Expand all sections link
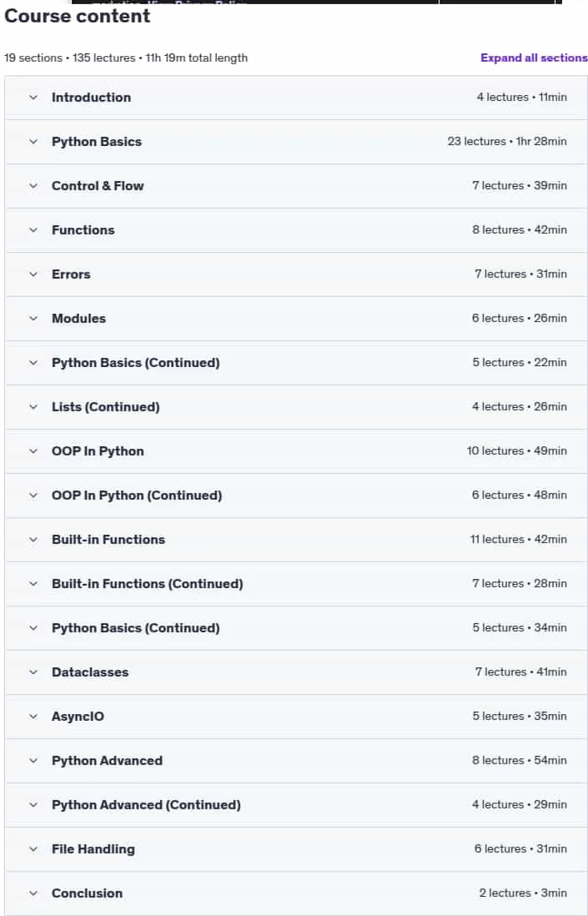588x916 pixels. 534,58
